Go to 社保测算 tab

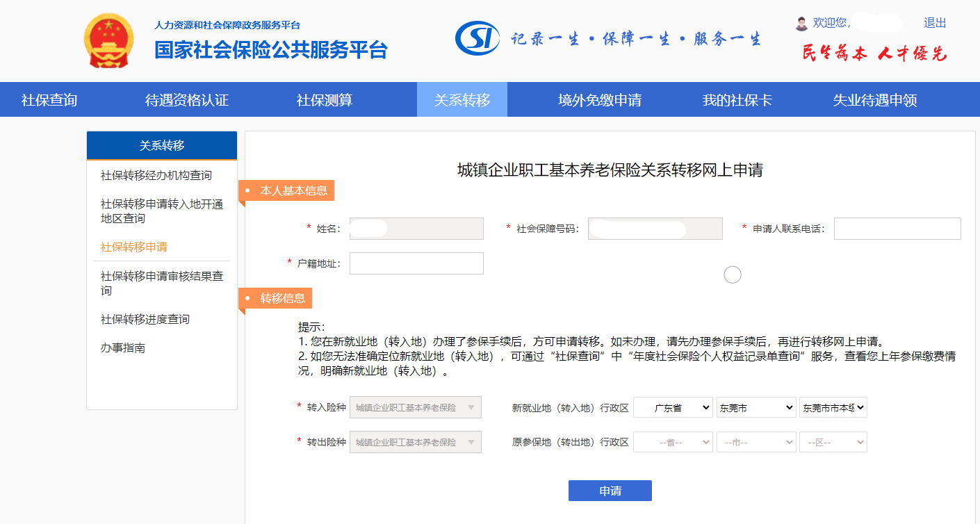325,100
